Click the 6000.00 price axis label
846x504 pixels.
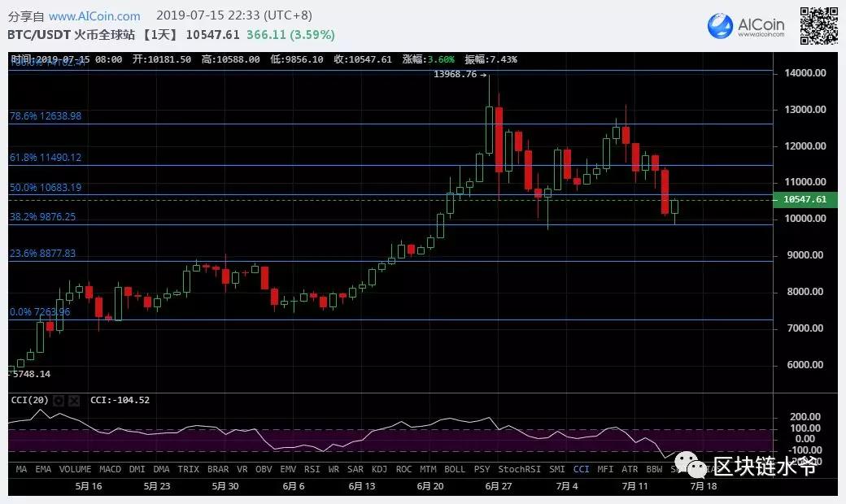pyautogui.click(x=806, y=365)
